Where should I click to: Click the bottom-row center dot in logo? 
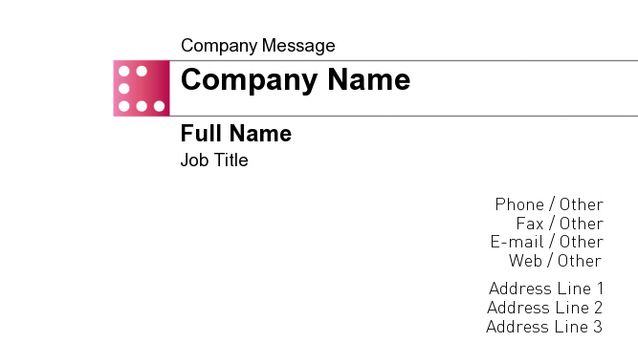142,106
